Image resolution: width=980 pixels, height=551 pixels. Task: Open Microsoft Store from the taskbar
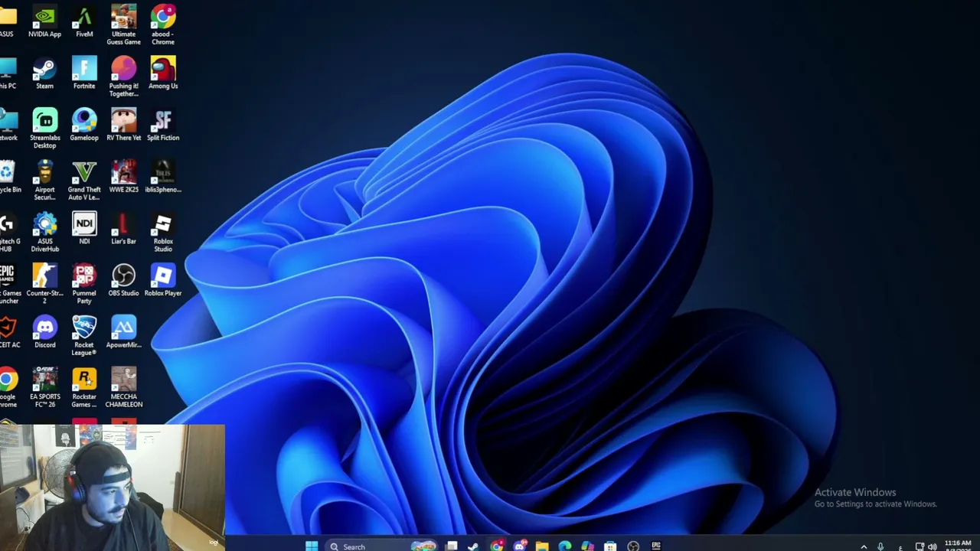coord(610,546)
